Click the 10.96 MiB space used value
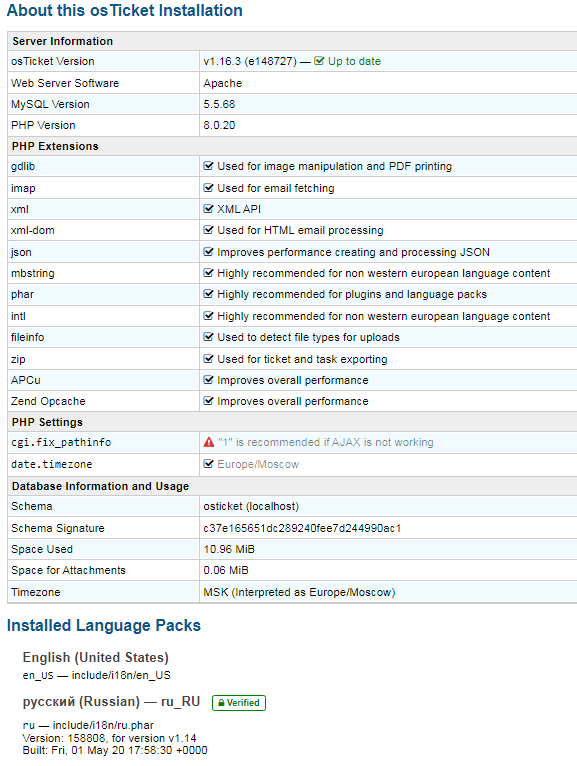 [229, 549]
